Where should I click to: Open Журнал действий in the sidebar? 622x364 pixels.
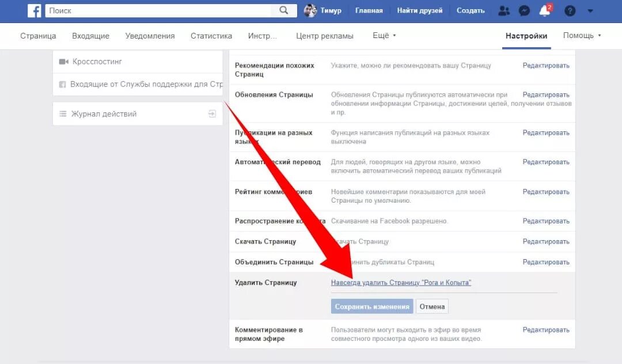tap(138, 114)
